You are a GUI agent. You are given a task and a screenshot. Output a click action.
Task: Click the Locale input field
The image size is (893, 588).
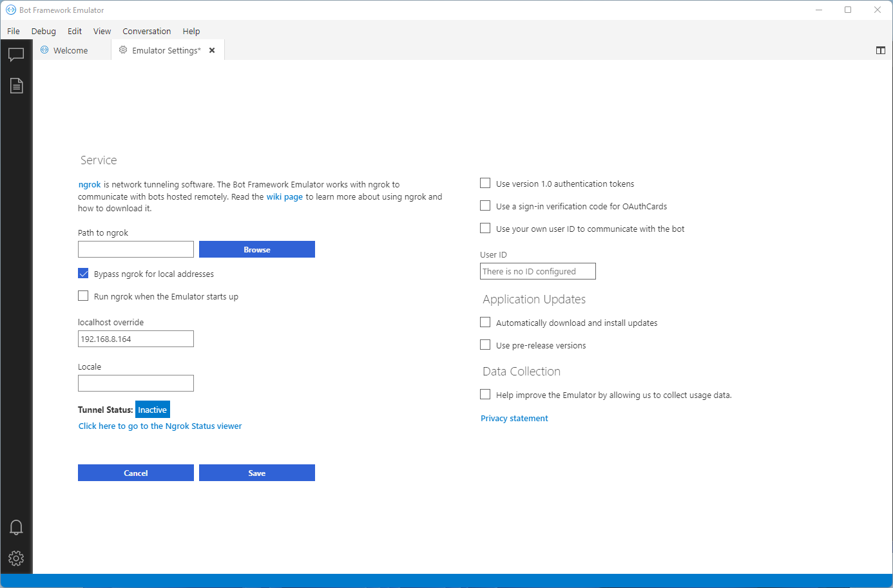pyautogui.click(x=136, y=383)
